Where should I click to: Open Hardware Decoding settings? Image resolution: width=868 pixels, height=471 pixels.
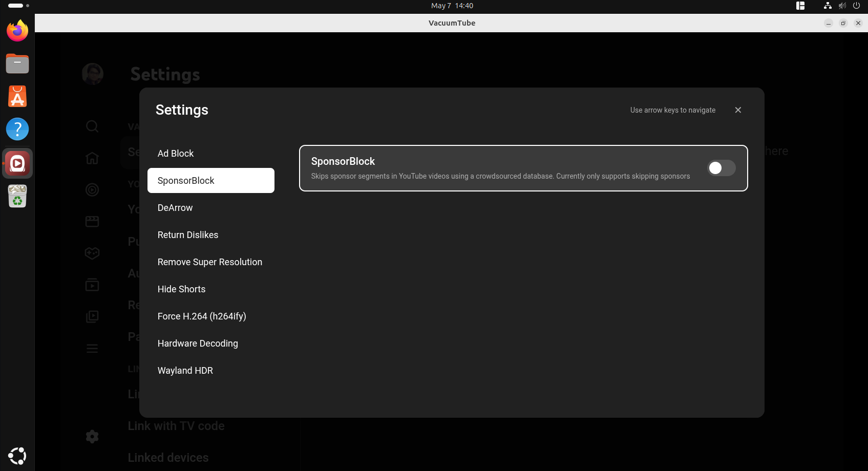211,344
